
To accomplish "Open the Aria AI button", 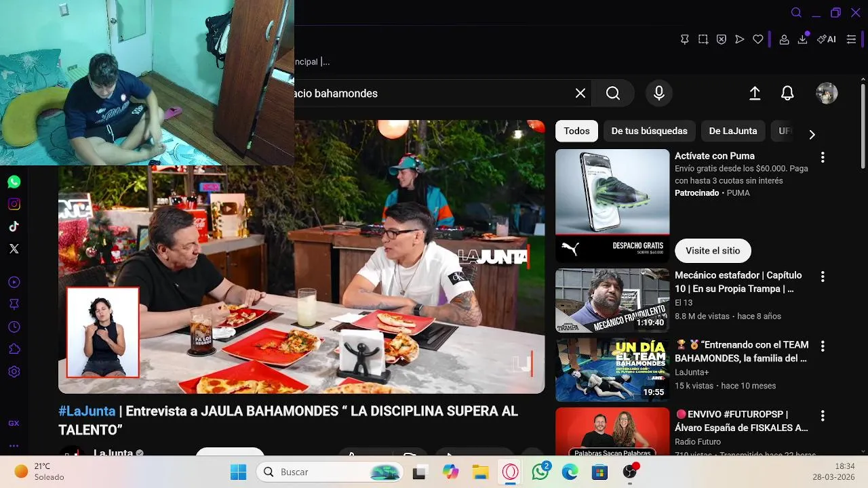I will [827, 39].
